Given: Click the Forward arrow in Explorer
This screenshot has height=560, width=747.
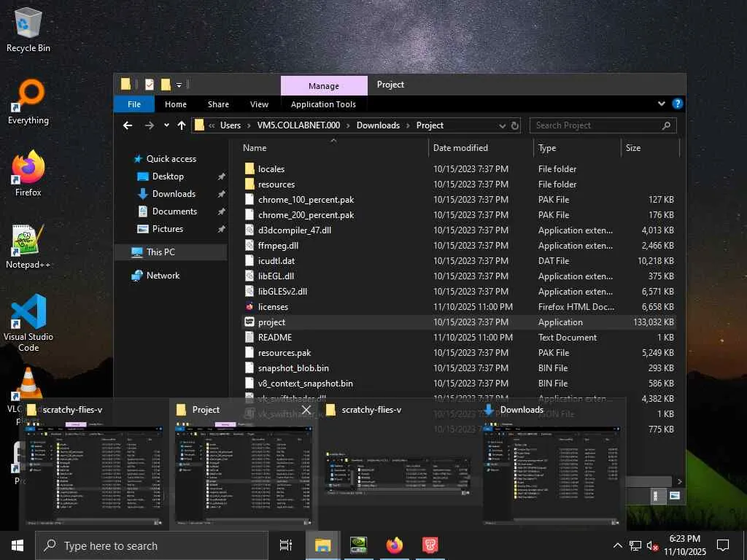Looking at the screenshot, I should [149, 125].
